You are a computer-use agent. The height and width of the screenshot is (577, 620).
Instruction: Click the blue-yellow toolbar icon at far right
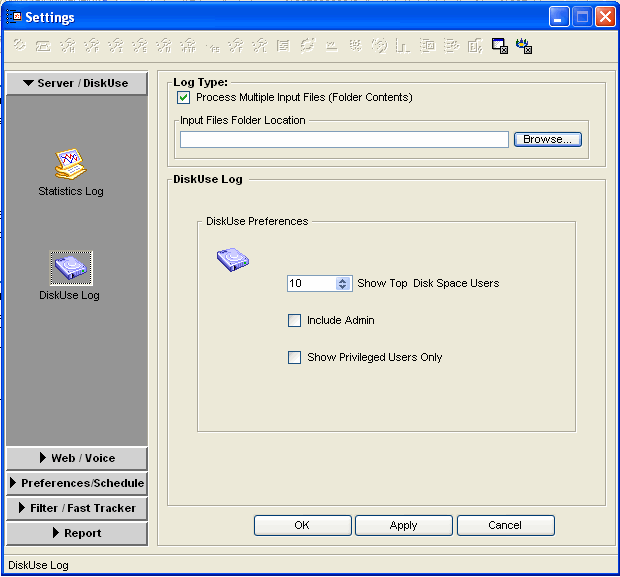[x=524, y=45]
